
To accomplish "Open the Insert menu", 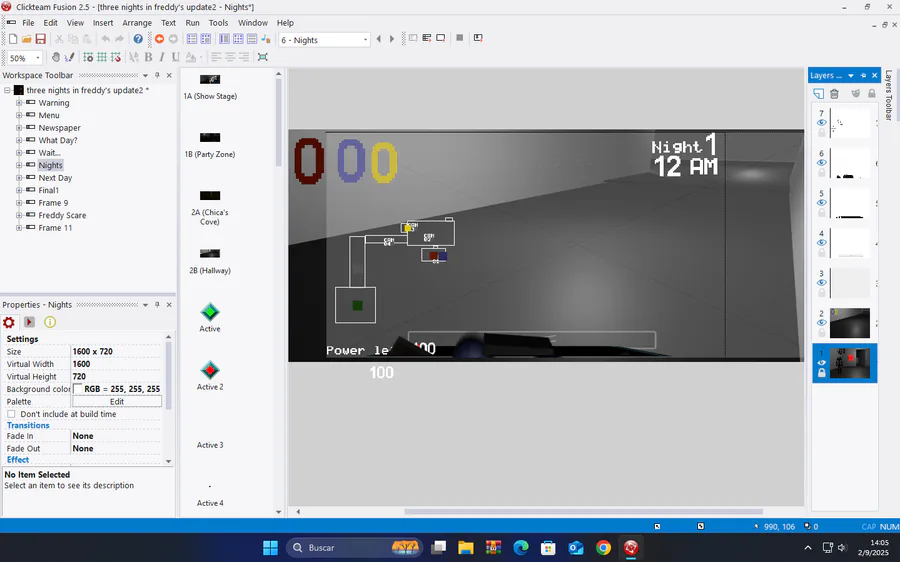I will [103, 23].
